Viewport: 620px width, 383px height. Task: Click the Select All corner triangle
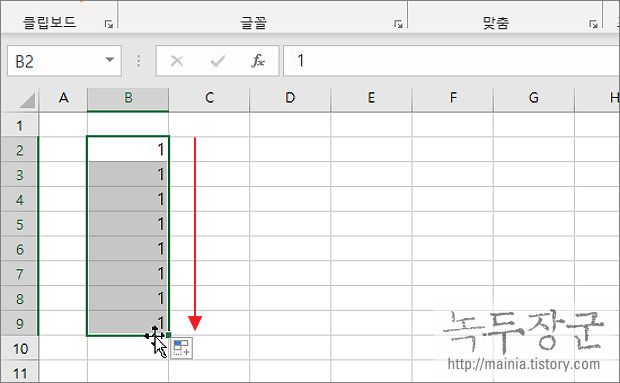(x=27, y=100)
